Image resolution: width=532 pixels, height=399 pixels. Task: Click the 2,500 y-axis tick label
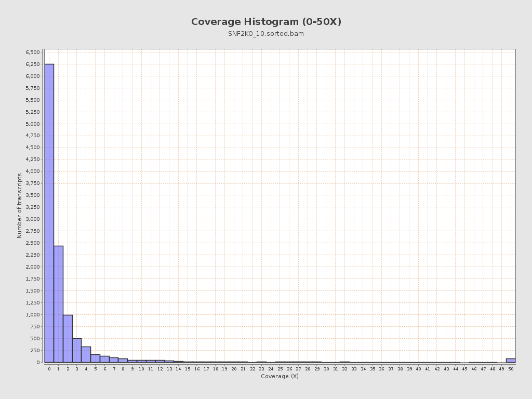[33, 243]
